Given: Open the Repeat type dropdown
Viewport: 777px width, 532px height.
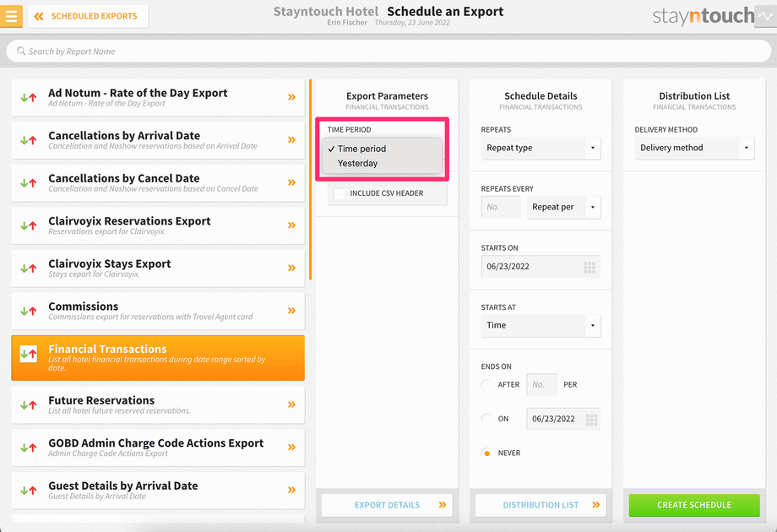Looking at the screenshot, I should (541, 148).
